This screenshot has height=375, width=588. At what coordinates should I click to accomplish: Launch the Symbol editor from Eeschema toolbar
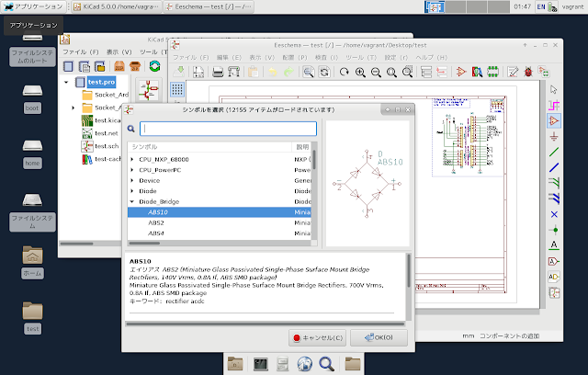coord(461,72)
